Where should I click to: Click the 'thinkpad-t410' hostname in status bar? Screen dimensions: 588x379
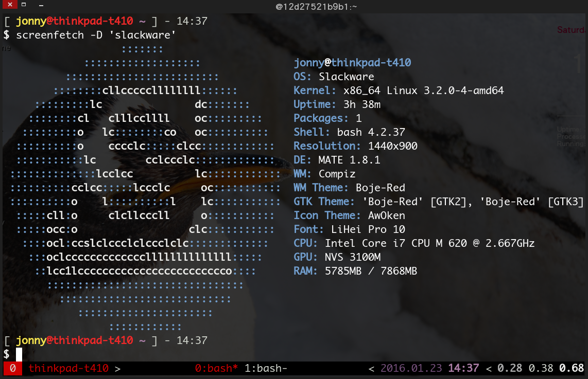pyautogui.click(x=68, y=368)
